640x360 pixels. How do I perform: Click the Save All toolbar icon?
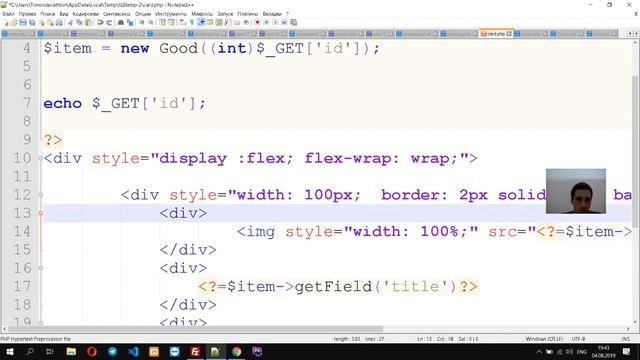(32, 23)
